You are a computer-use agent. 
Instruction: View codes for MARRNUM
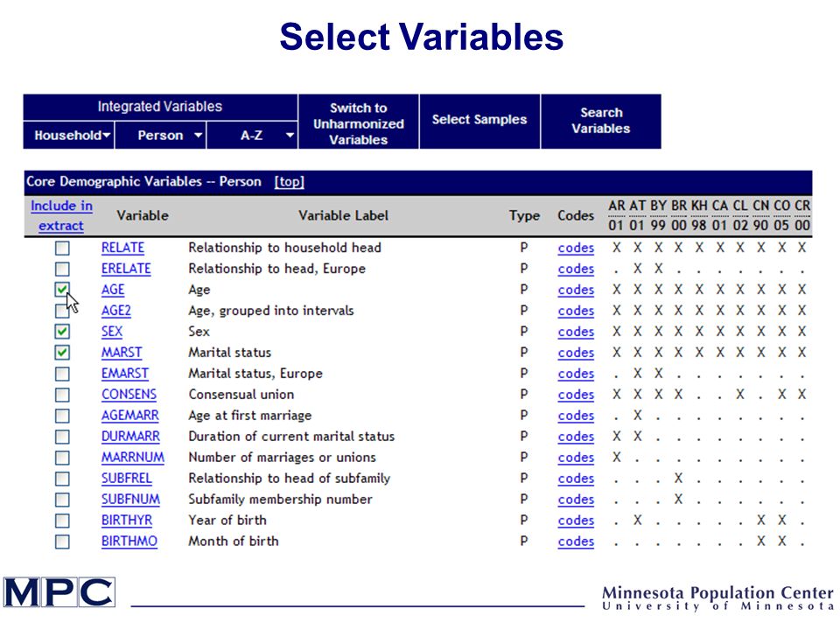pos(576,458)
